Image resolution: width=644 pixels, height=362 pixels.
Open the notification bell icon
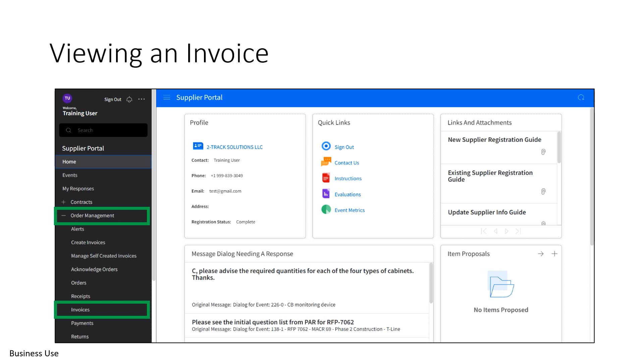click(x=129, y=99)
